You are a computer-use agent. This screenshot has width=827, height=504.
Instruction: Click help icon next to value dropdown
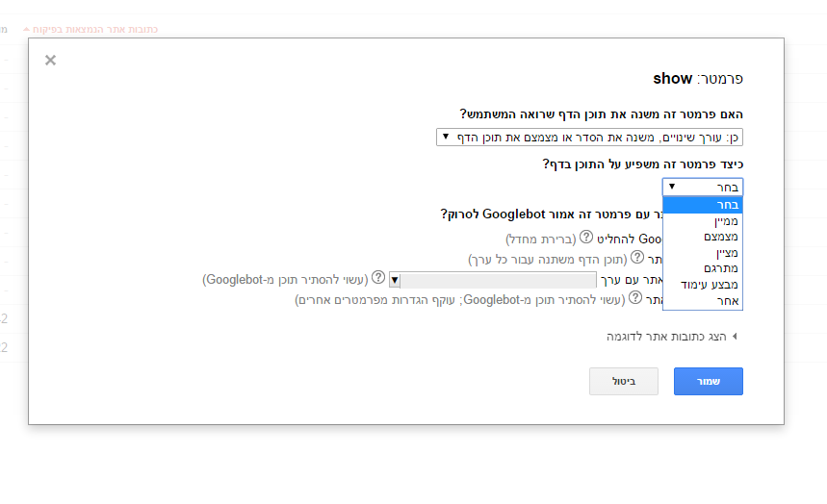click(x=378, y=277)
